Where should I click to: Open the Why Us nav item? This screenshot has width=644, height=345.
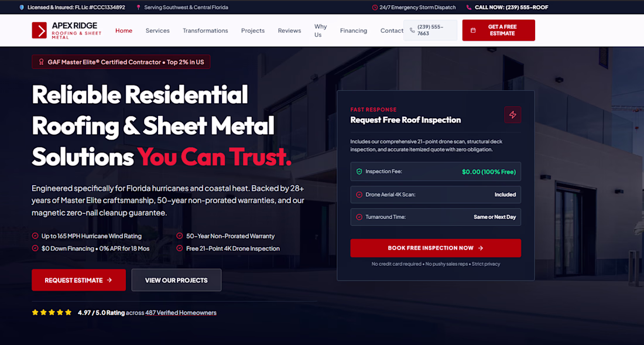321,30
